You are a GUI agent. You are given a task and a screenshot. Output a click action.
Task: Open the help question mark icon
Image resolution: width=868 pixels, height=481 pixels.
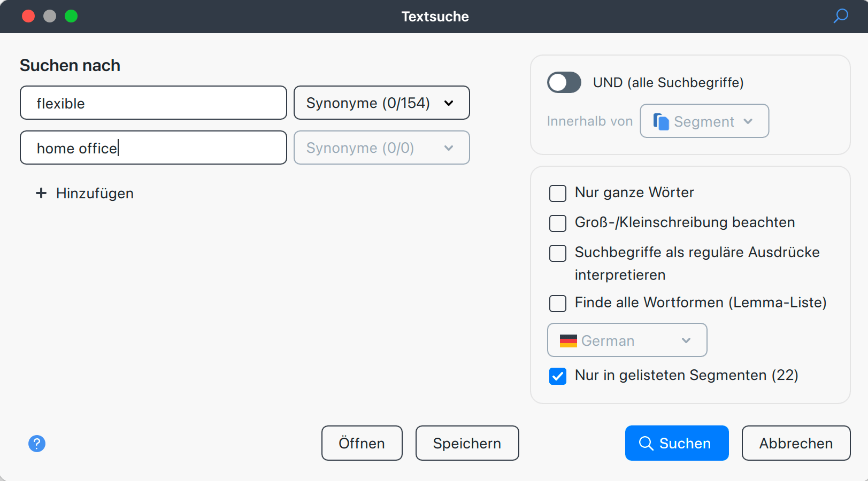37,444
